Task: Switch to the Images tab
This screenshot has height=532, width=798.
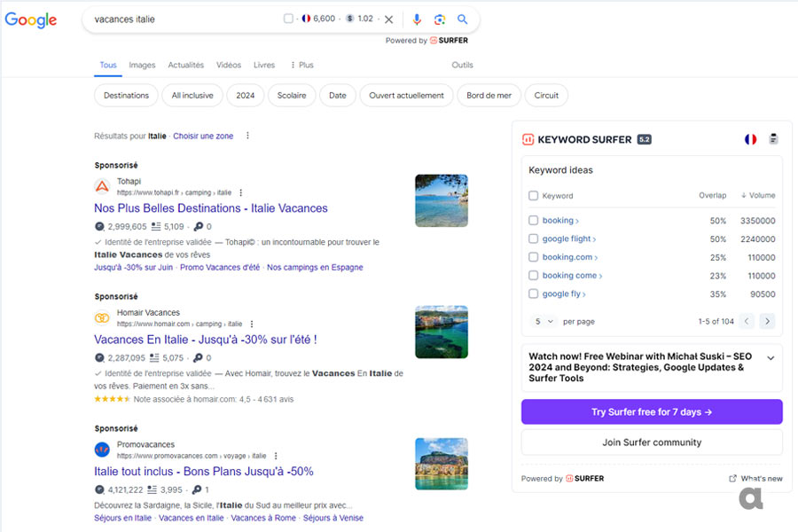Action: point(142,65)
